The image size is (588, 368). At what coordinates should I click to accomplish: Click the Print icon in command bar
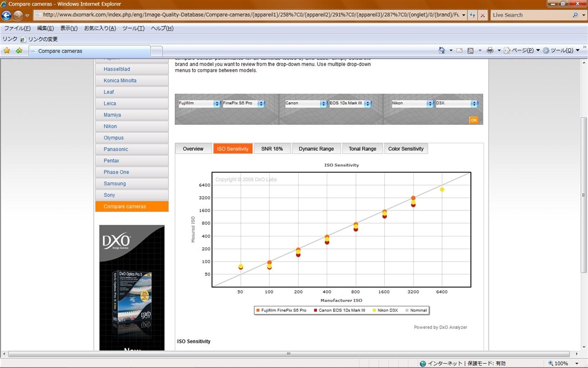490,51
